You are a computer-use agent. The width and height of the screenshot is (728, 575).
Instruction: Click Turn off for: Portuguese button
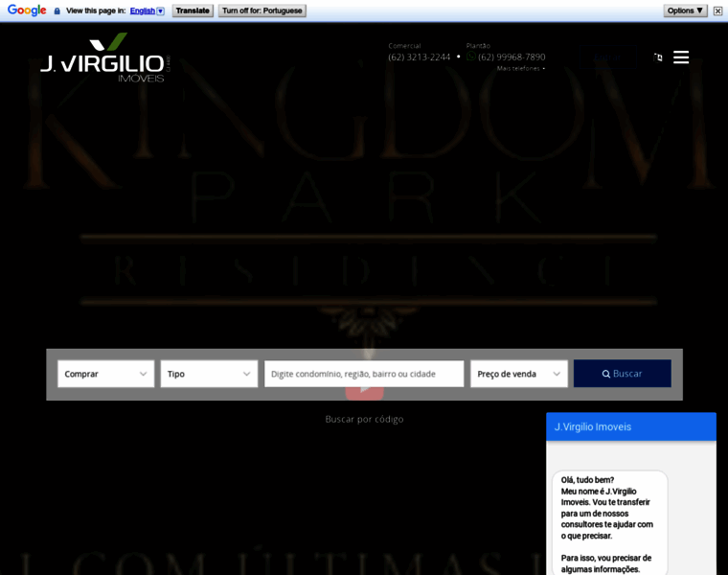point(262,11)
